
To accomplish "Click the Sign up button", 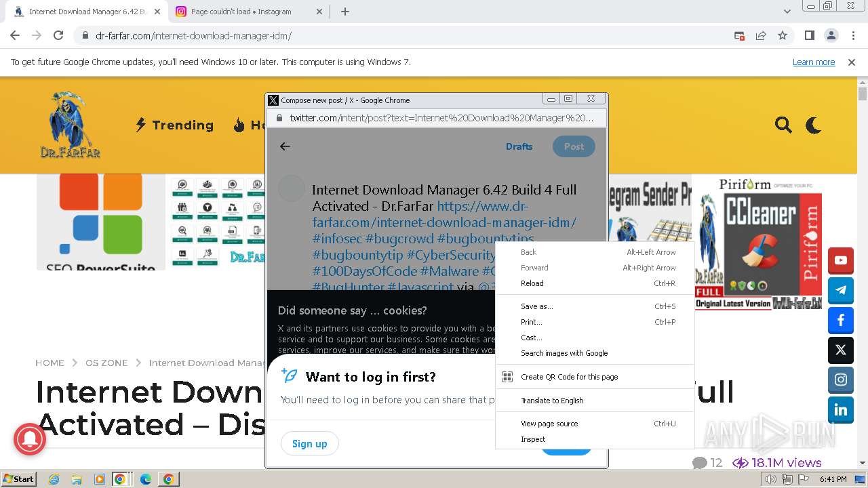I will pos(309,443).
